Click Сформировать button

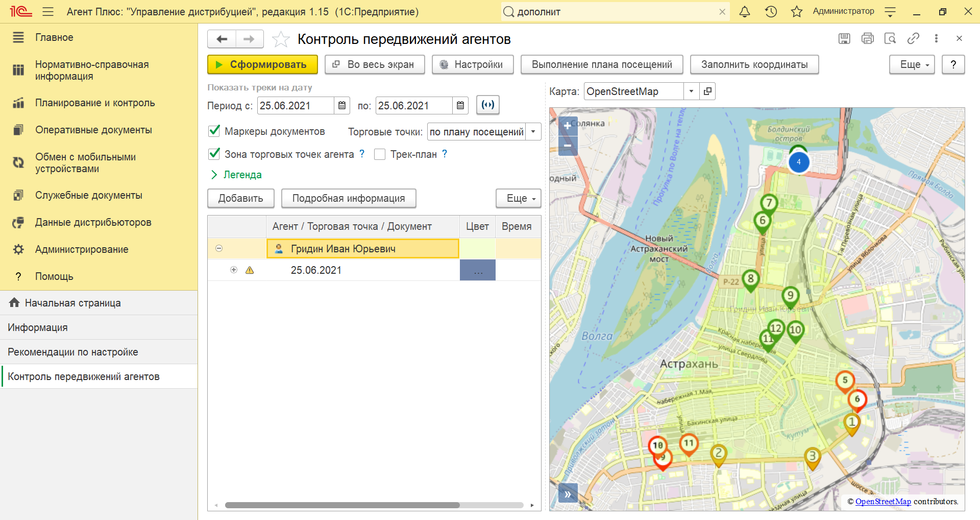click(x=262, y=64)
